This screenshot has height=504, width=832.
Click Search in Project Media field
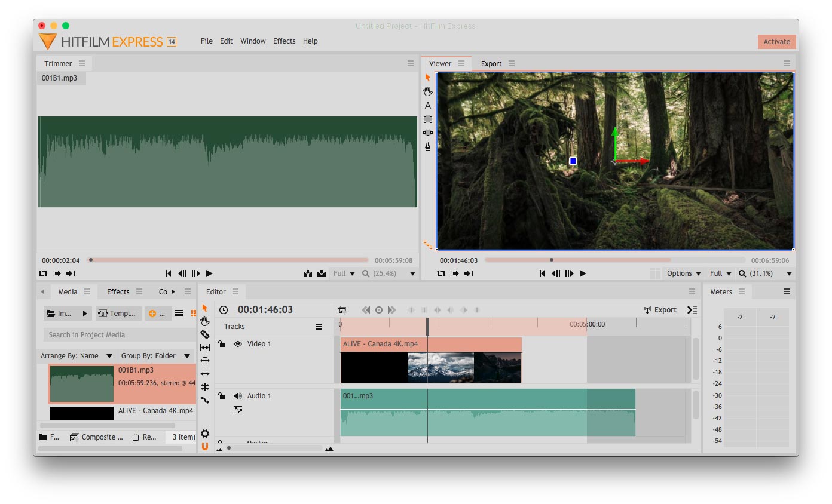(119, 335)
